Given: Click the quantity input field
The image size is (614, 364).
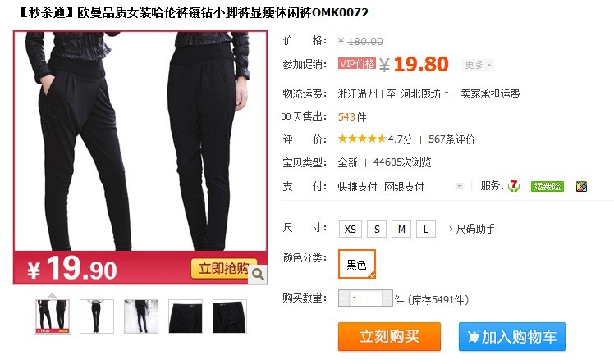Looking at the screenshot, I should (x=365, y=298).
